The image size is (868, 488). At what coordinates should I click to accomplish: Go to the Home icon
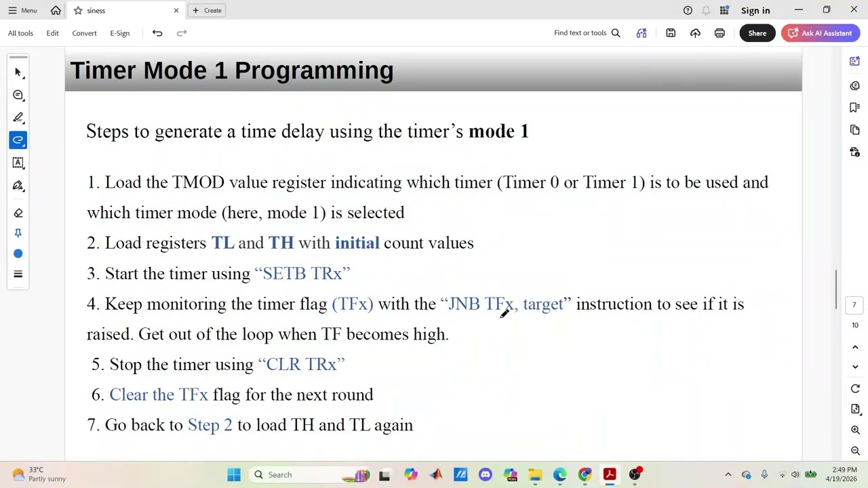click(56, 10)
